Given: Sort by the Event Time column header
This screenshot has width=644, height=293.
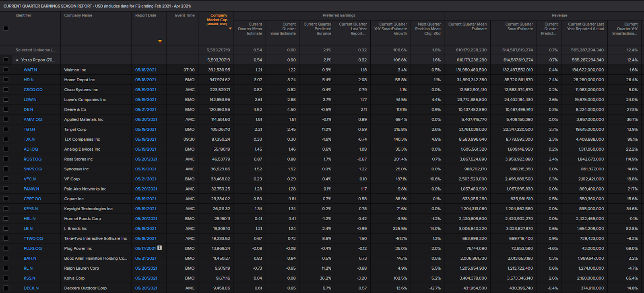Looking at the screenshot, I should pyautogui.click(x=185, y=15).
